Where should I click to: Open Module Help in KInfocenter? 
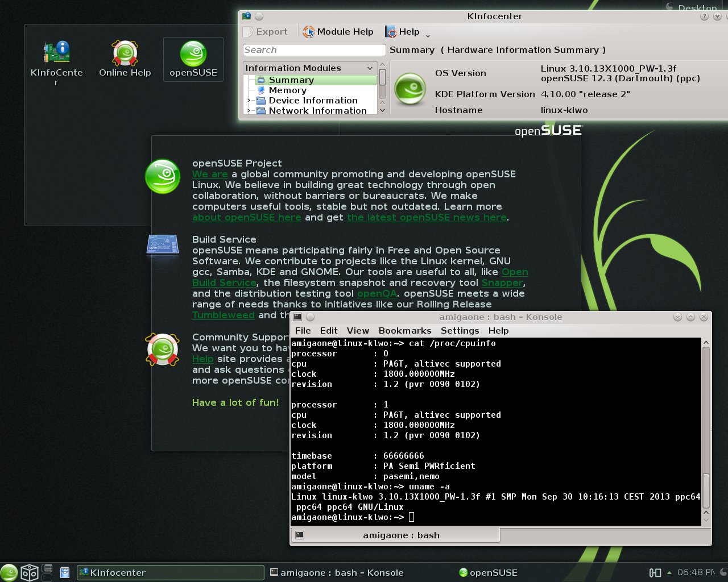click(338, 32)
